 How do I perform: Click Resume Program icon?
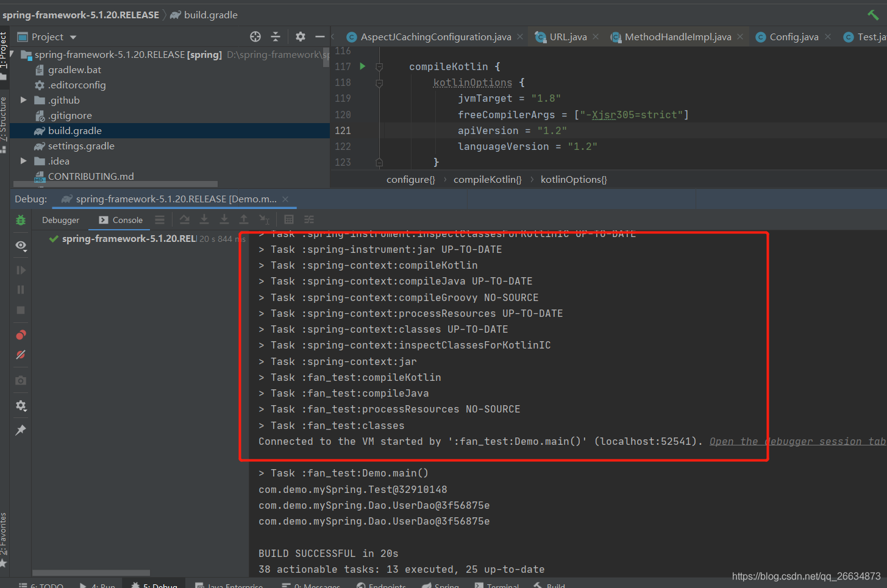coord(21,270)
